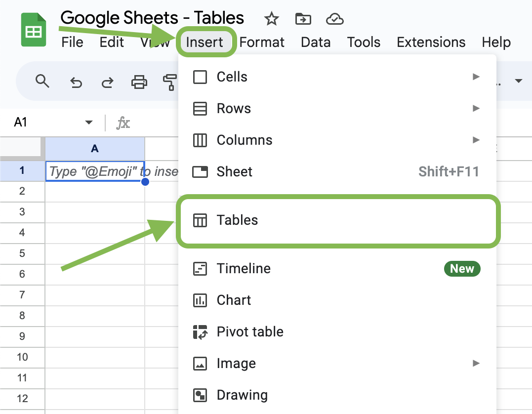This screenshot has width=532, height=414.
Task: Open the Name Box dropdown showing A1
Action: [89, 122]
